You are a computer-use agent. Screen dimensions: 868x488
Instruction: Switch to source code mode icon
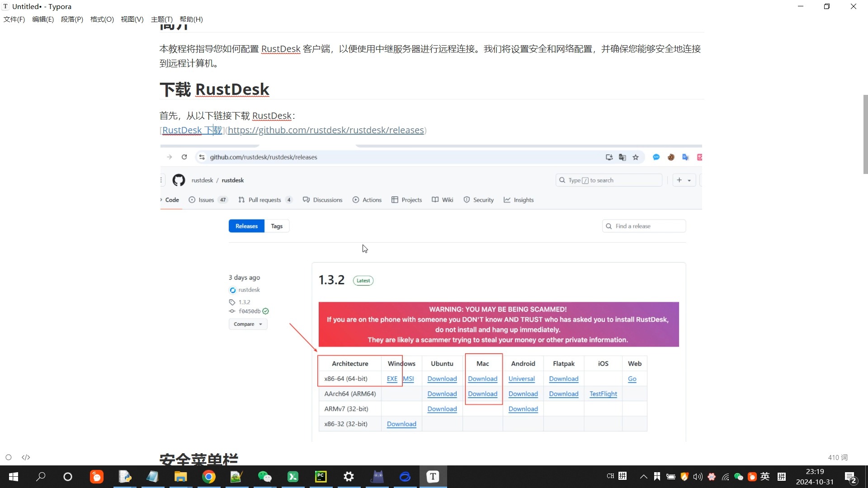coord(26,457)
